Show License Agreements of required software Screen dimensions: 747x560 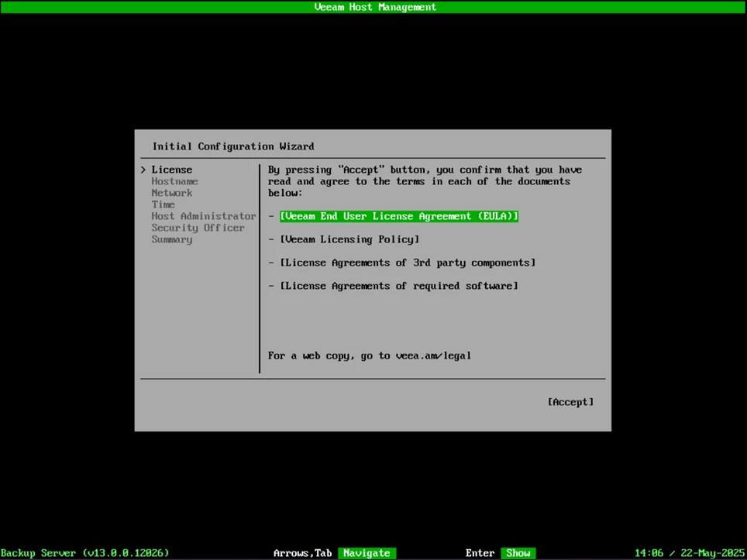click(x=399, y=286)
